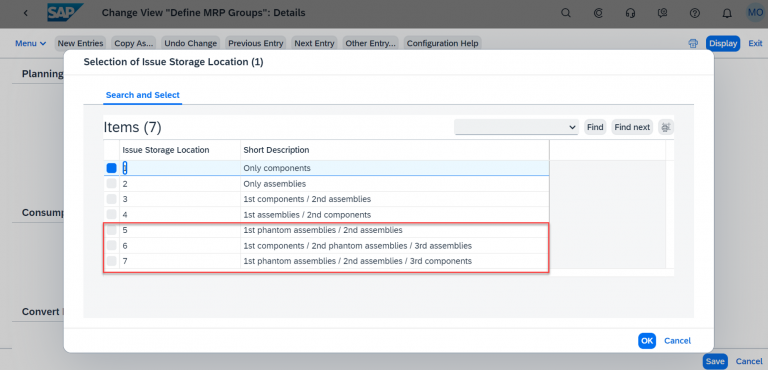This screenshot has height=370, width=768.
Task: Expand the Menu dropdown
Action: (31, 43)
